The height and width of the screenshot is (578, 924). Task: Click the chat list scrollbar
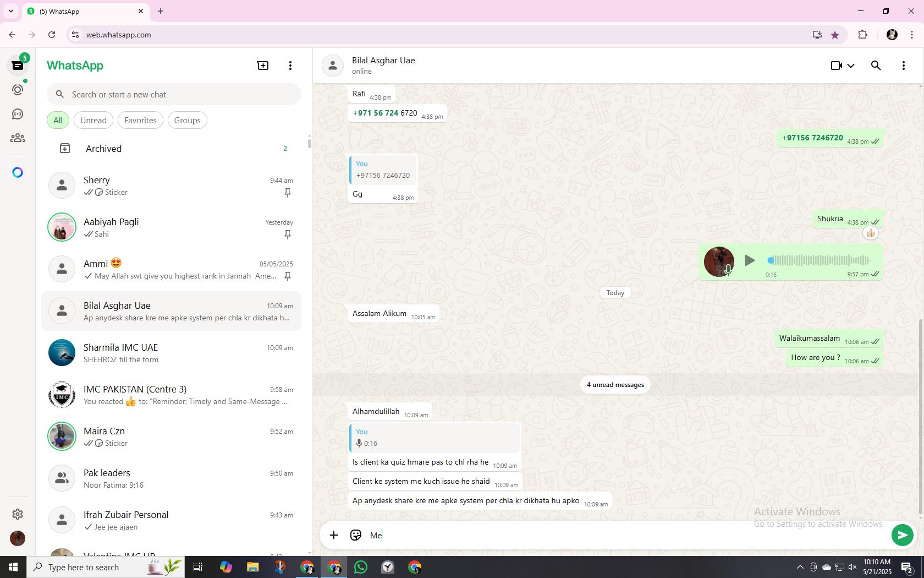point(309,144)
